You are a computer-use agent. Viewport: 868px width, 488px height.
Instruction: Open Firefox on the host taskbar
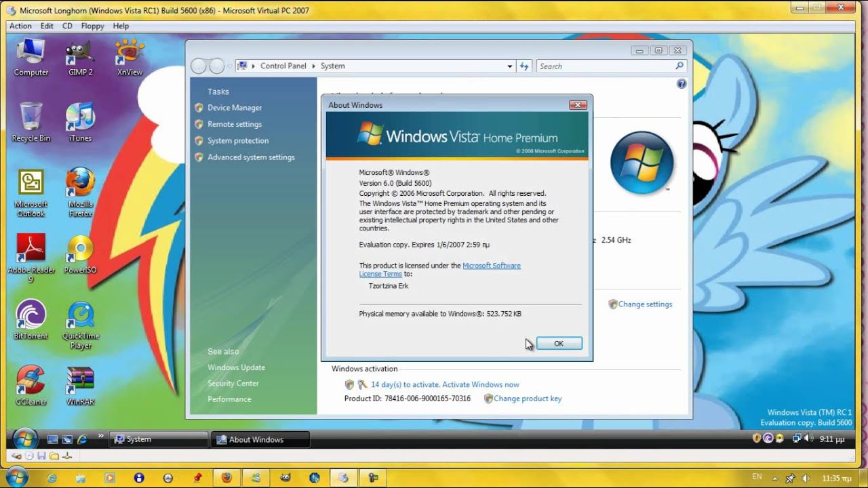coord(226,477)
